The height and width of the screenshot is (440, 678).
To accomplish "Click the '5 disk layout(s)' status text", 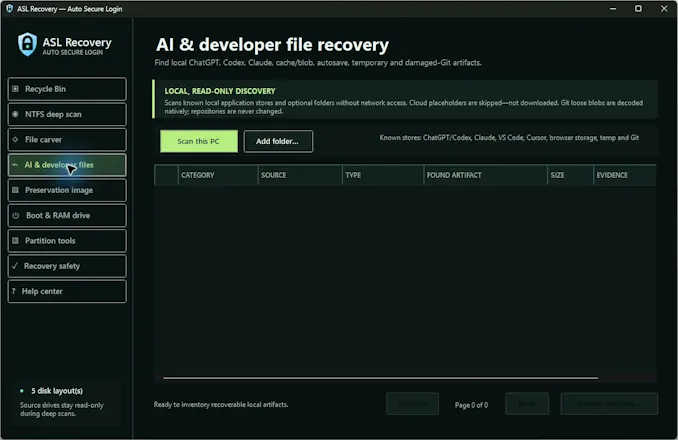I will pos(57,391).
